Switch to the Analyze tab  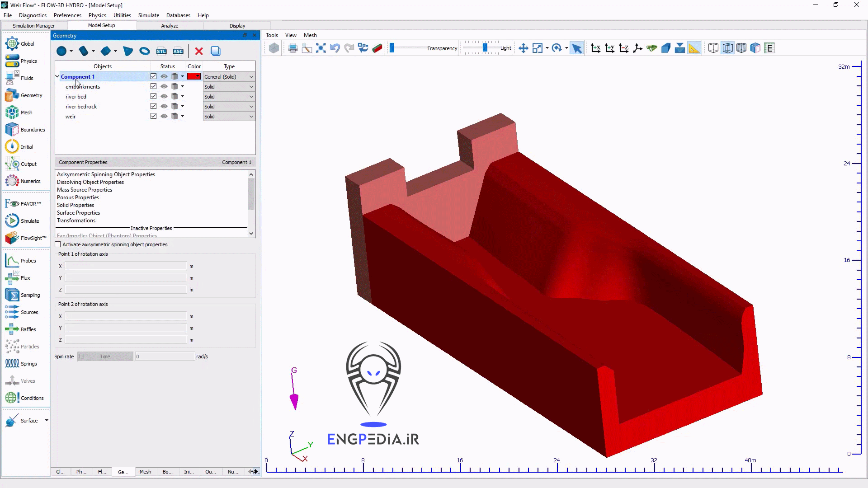pos(170,26)
